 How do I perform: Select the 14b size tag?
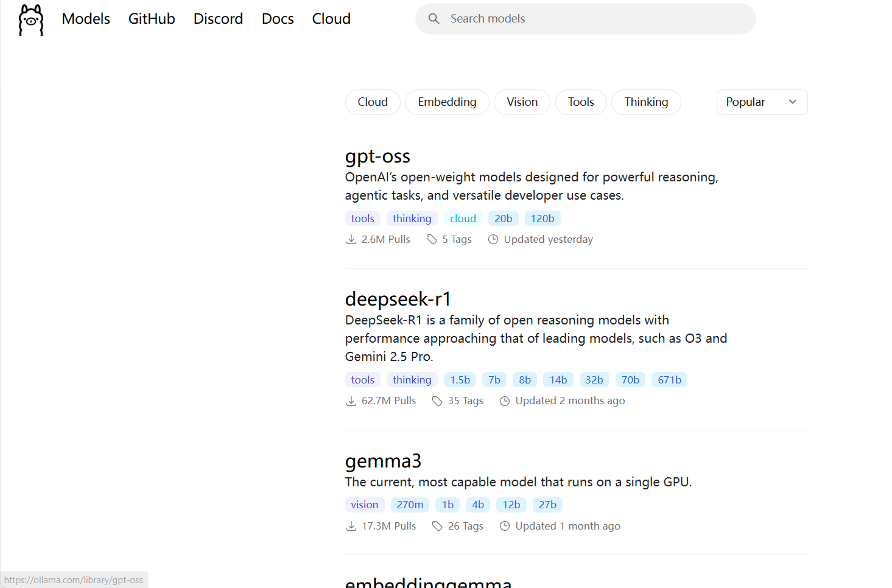(558, 380)
